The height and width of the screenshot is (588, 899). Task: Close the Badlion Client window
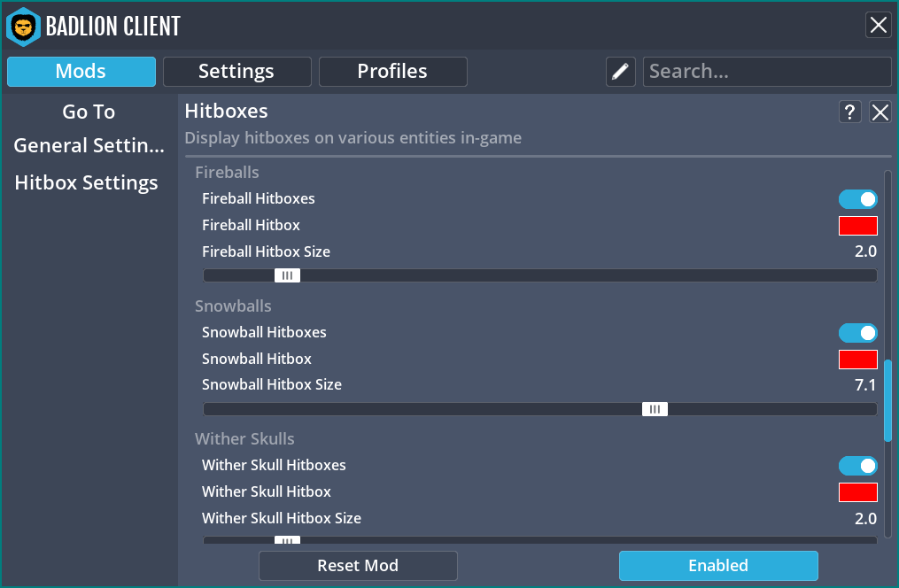(879, 25)
